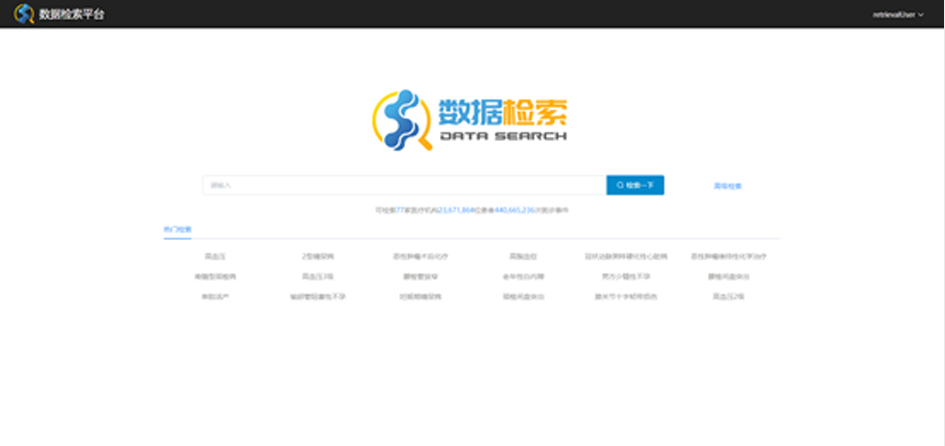This screenshot has width=945, height=446.
Task: Select the 热门检索 tab
Action: [177, 230]
